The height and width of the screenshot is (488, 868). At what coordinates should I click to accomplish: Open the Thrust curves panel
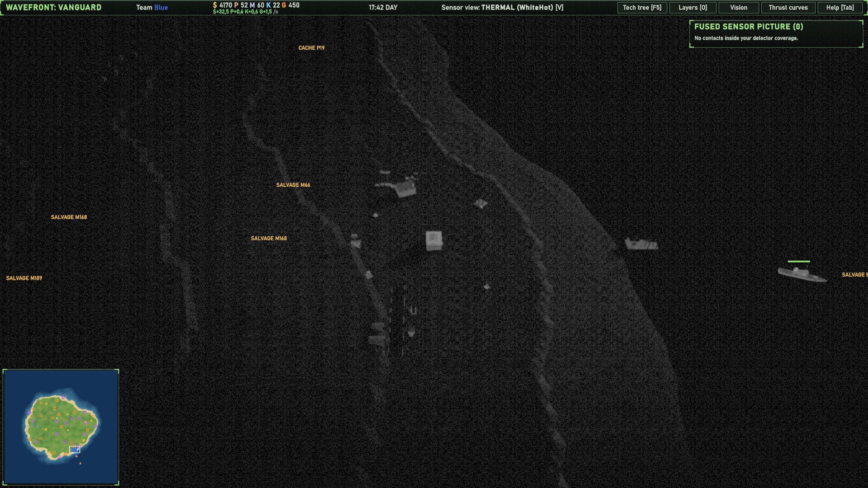[x=788, y=8]
